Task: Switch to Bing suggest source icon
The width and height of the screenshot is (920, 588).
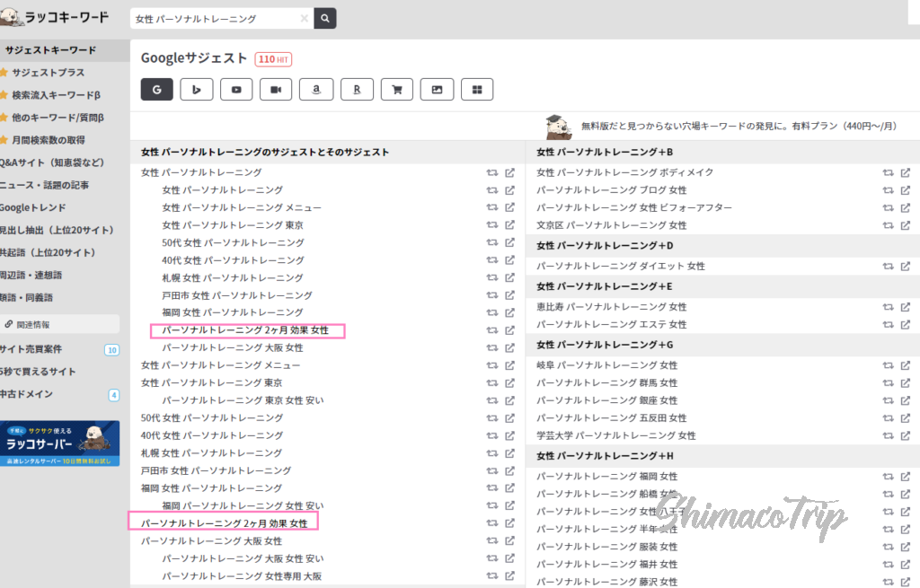Action: pyautogui.click(x=196, y=89)
